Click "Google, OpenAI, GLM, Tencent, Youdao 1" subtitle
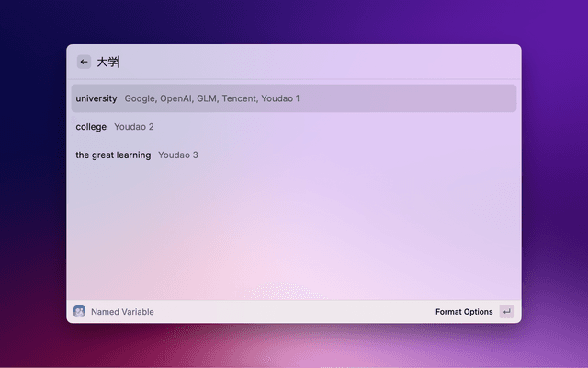588x368 pixels. coord(212,98)
